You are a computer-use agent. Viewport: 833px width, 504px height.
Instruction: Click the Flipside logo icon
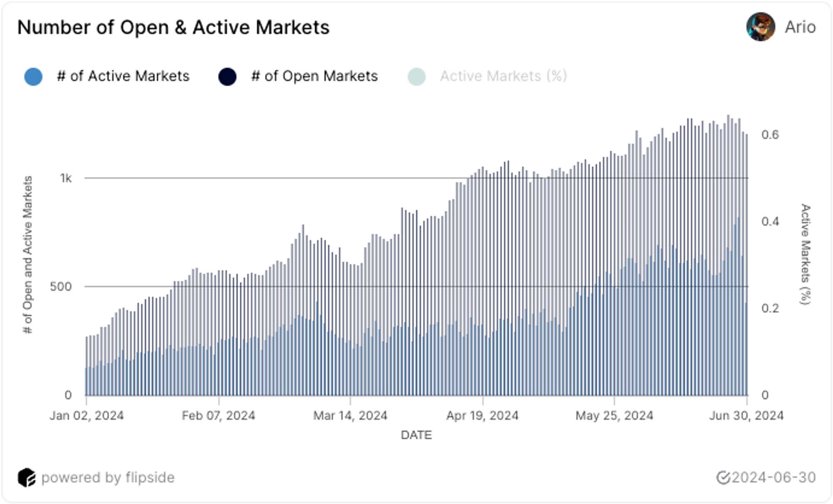click(x=27, y=477)
